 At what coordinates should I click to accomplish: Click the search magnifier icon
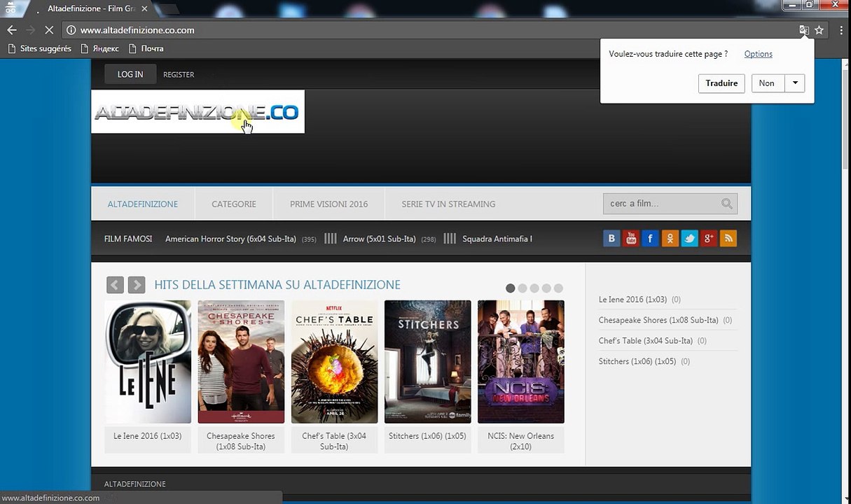727,204
